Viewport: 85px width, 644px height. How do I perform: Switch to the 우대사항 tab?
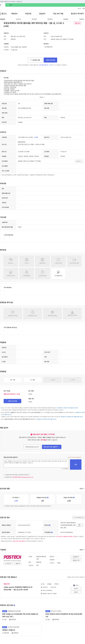[x=34, y=19]
